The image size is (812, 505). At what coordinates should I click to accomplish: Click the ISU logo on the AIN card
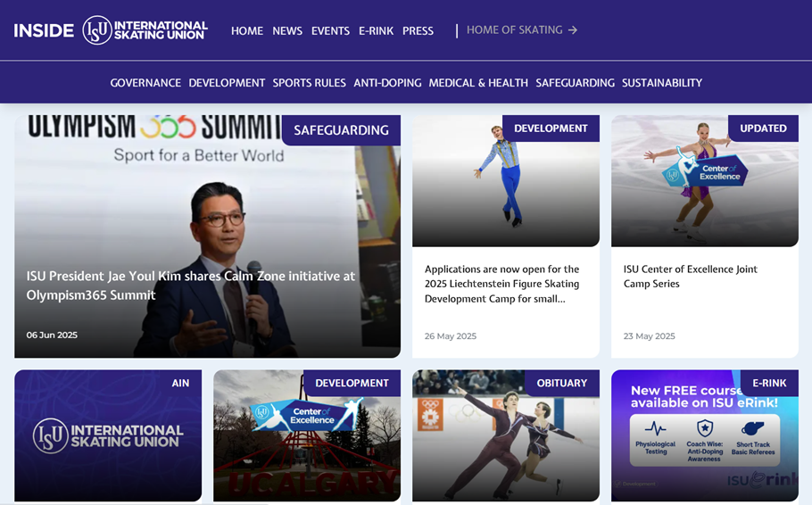[x=108, y=435]
